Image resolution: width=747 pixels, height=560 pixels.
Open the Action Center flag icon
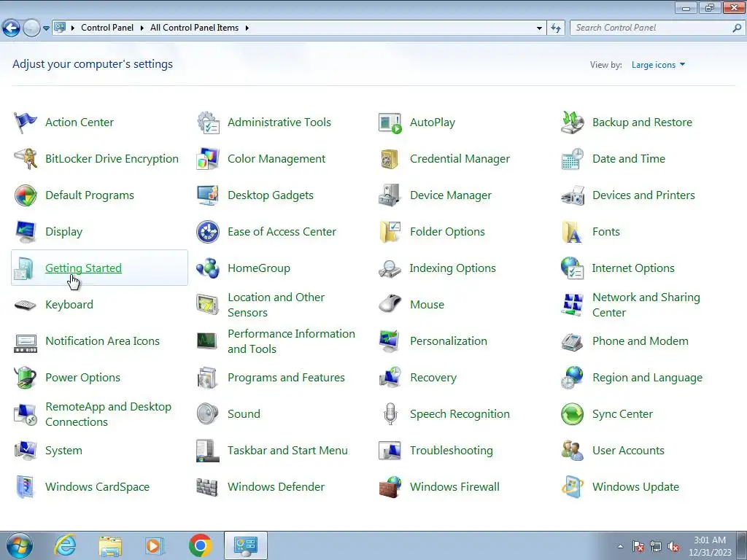pyautogui.click(x=26, y=122)
